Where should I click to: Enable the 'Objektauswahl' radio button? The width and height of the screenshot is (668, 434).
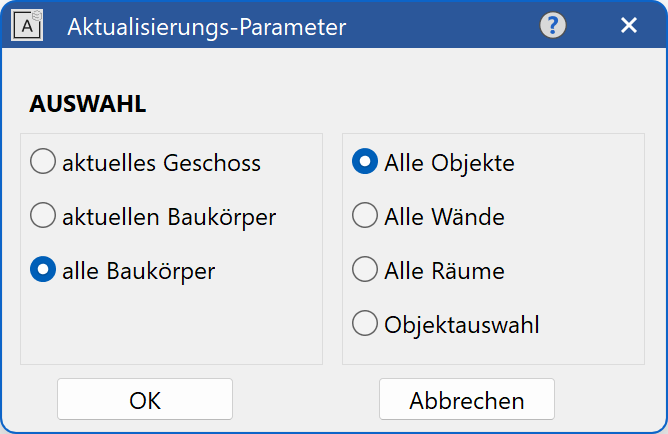[365, 324]
